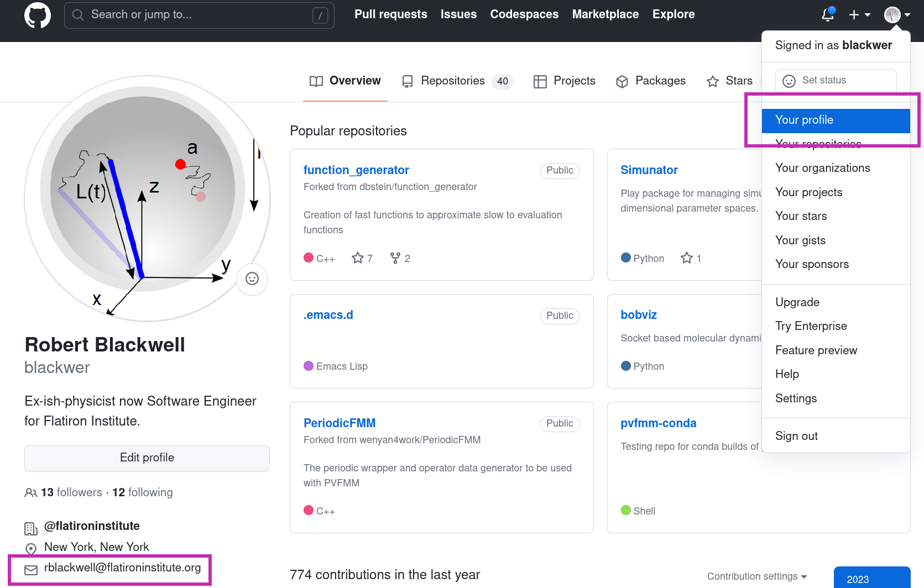This screenshot has width=924, height=588.
Task: Open the .emacs.d repository
Action: [328, 315]
